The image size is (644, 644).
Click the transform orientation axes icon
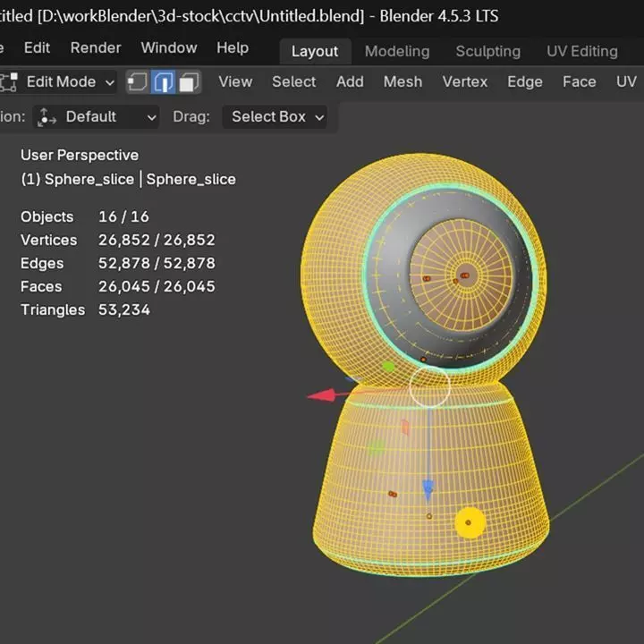[47, 117]
